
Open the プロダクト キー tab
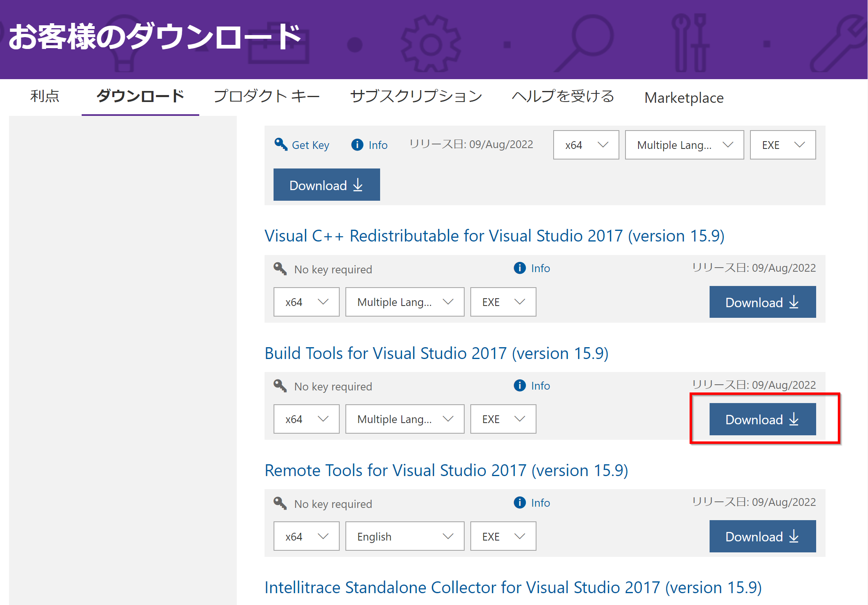[x=267, y=96]
